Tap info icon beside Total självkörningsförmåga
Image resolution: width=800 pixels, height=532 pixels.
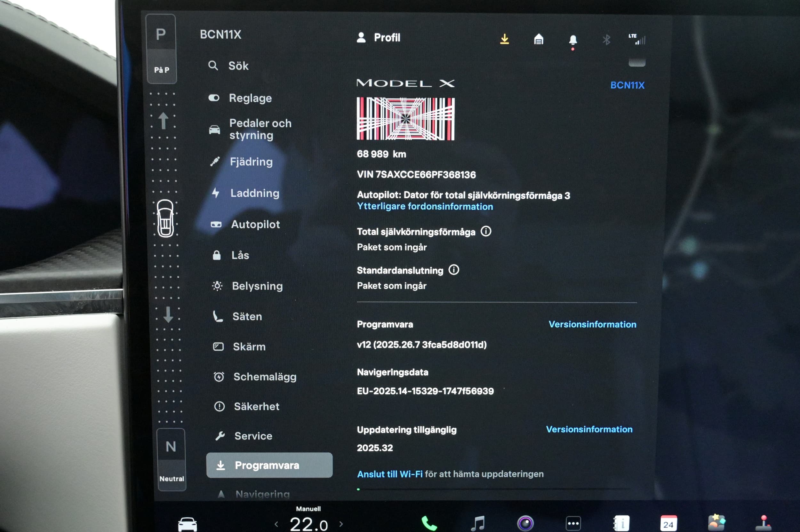pyautogui.click(x=486, y=231)
